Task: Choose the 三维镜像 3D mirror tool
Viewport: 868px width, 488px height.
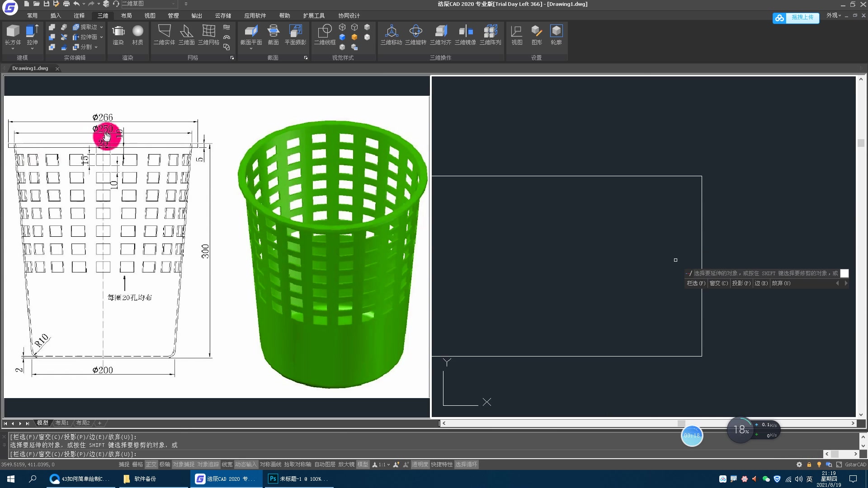Action: click(465, 35)
